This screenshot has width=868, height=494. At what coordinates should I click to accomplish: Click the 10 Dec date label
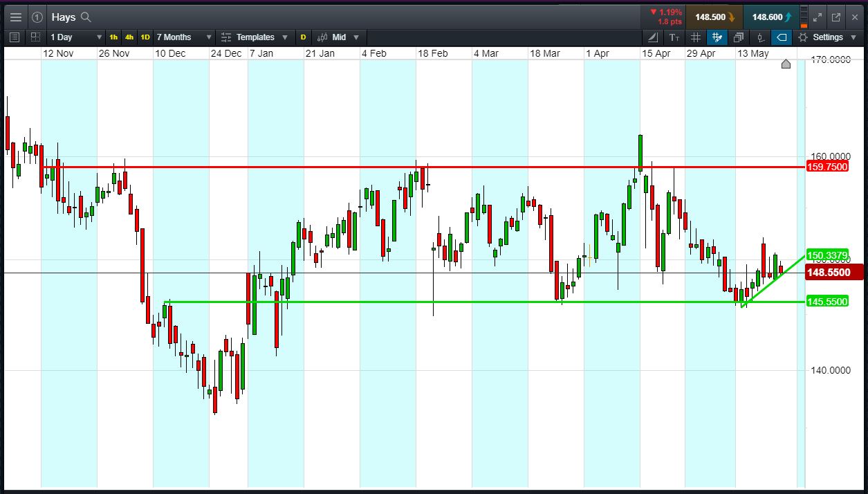(170, 53)
